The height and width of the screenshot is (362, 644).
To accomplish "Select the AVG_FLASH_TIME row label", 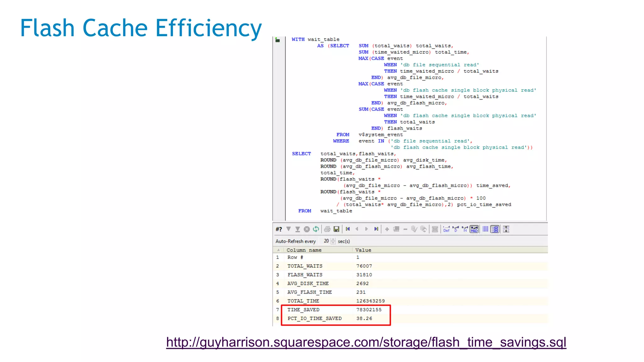I will pyautogui.click(x=309, y=292).
